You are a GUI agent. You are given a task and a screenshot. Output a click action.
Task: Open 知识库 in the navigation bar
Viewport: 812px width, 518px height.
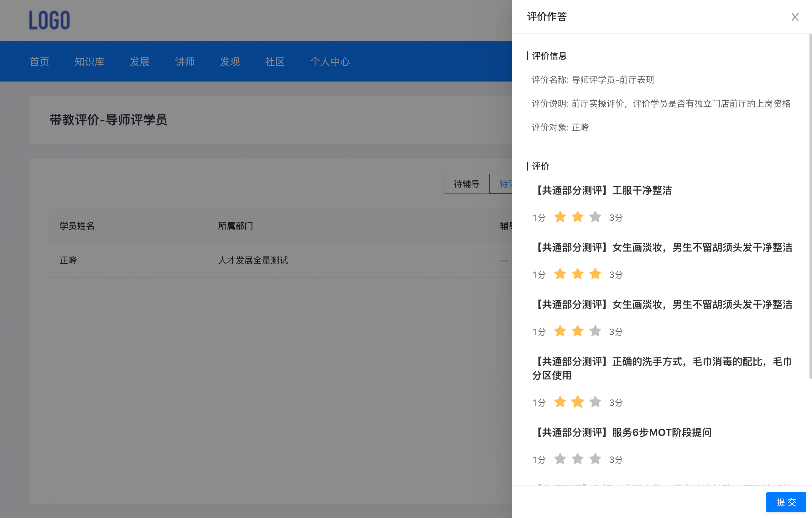pyautogui.click(x=89, y=61)
